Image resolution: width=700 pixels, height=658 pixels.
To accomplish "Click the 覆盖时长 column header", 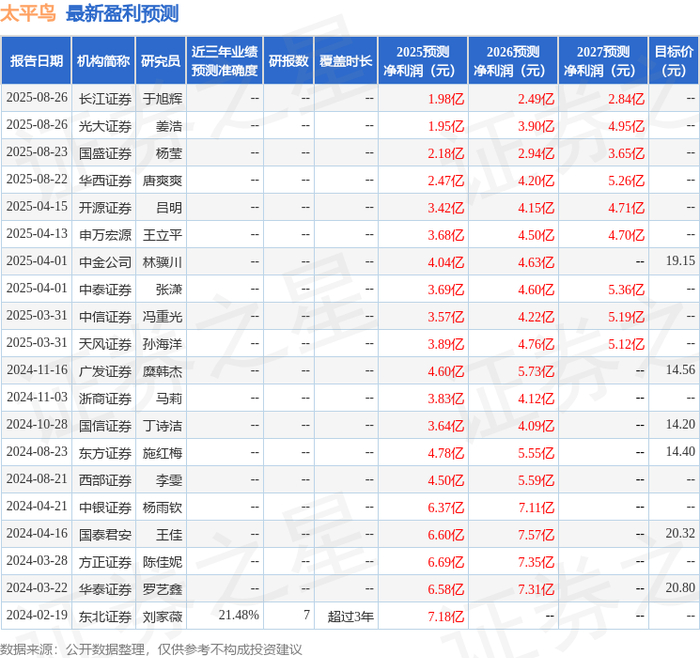I will (346, 61).
